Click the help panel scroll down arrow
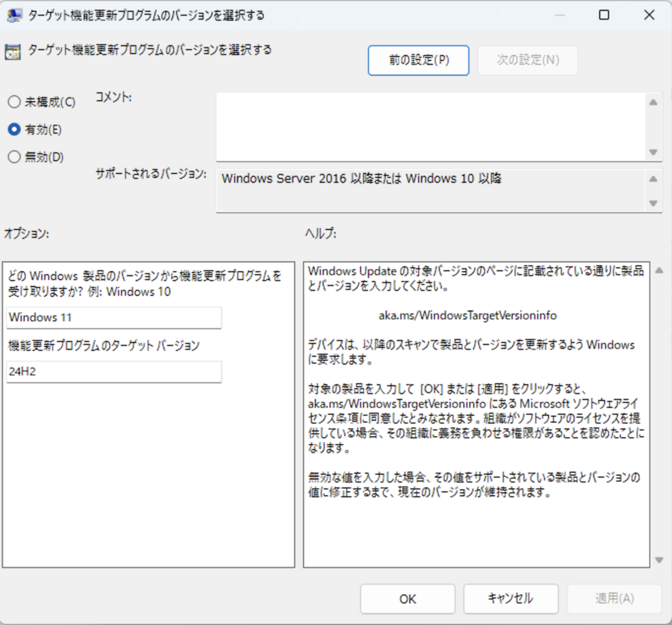 point(659,560)
